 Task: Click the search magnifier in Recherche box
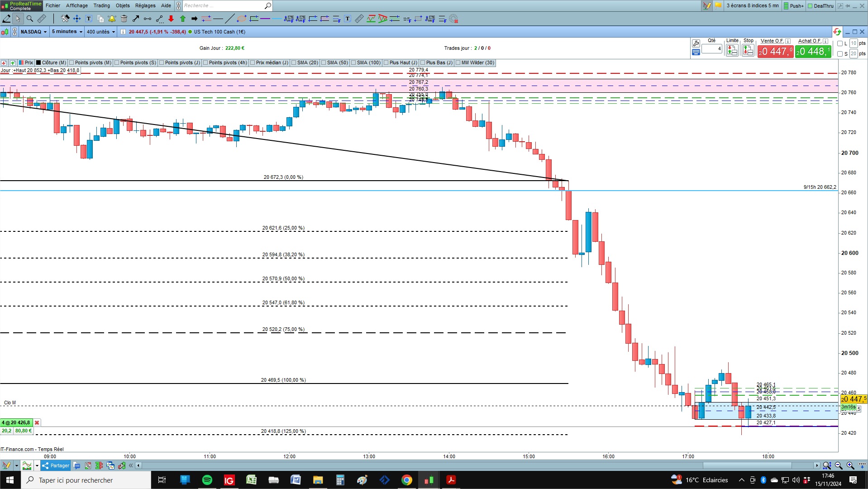point(267,6)
